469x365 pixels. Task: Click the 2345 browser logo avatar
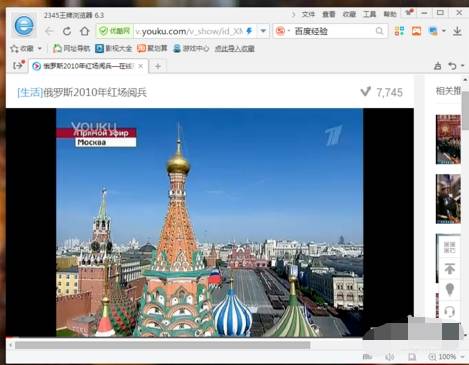coord(24,25)
